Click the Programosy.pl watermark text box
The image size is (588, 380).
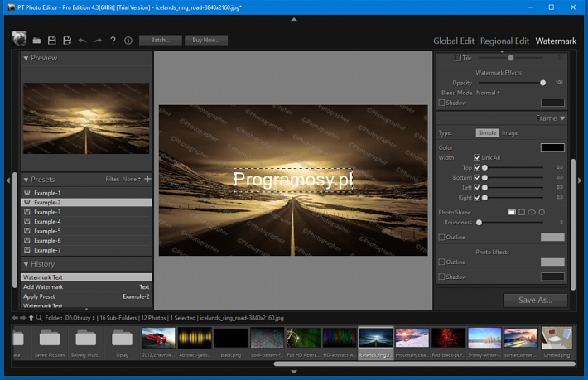click(x=293, y=180)
